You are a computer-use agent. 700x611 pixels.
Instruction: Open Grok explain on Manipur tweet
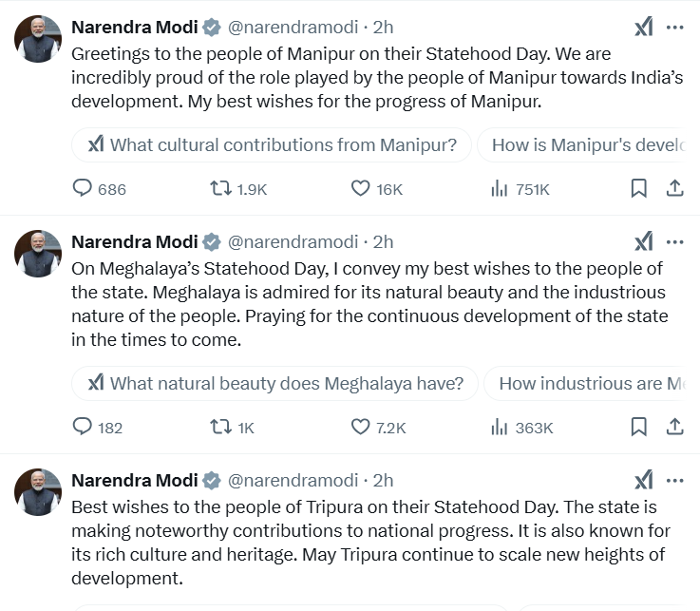[643, 28]
